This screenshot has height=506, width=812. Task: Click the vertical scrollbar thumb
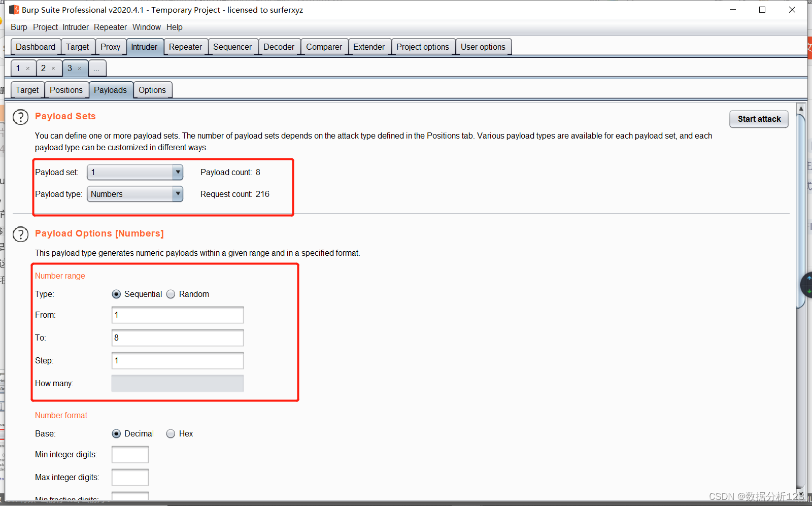pos(801,211)
